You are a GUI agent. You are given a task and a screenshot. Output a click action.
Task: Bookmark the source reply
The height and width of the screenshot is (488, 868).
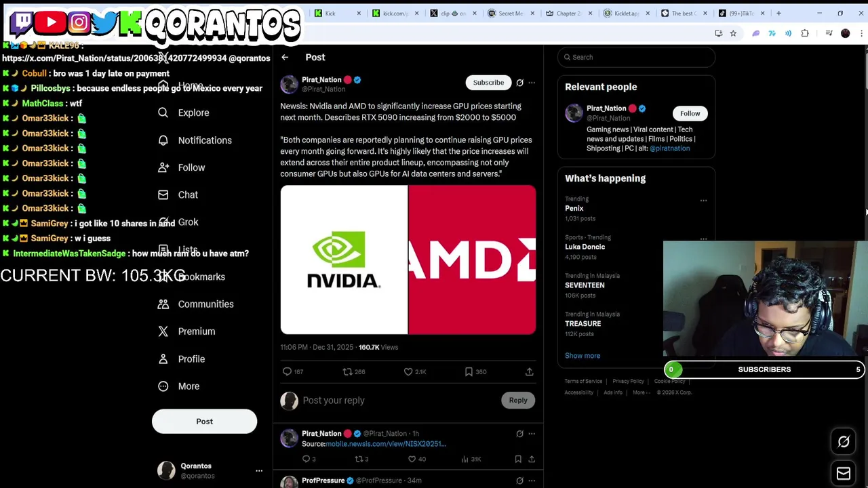pyautogui.click(x=518, y=459)
